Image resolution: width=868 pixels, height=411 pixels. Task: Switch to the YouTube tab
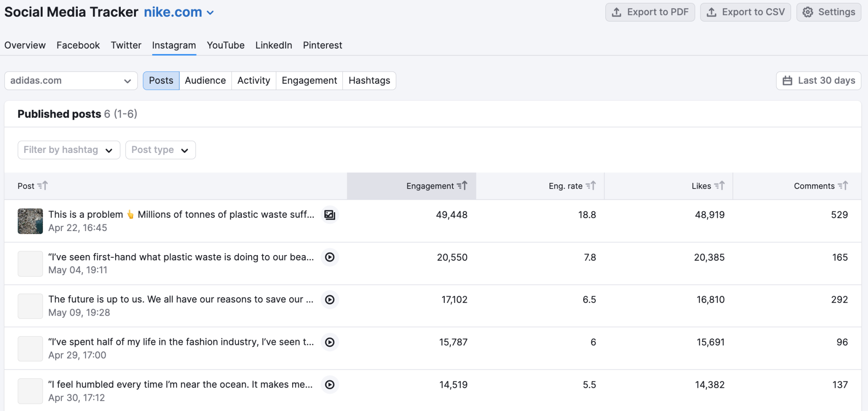[x=226, y=45]
